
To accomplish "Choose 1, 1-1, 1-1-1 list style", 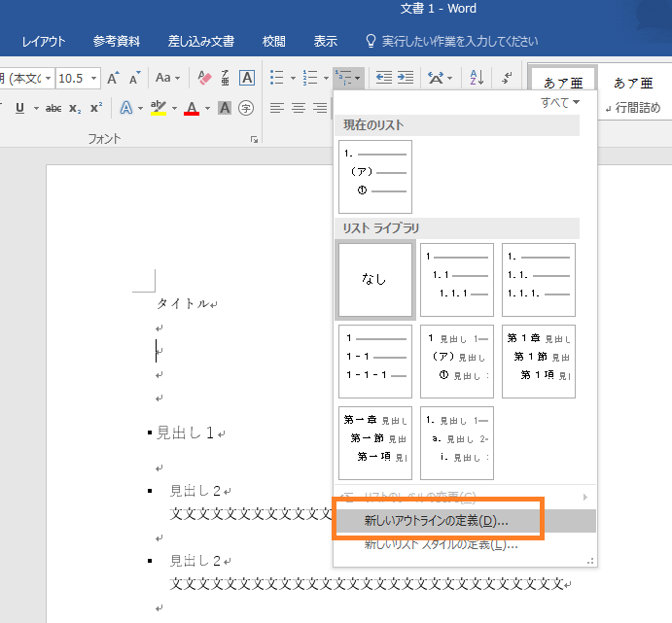I will 375,362.
